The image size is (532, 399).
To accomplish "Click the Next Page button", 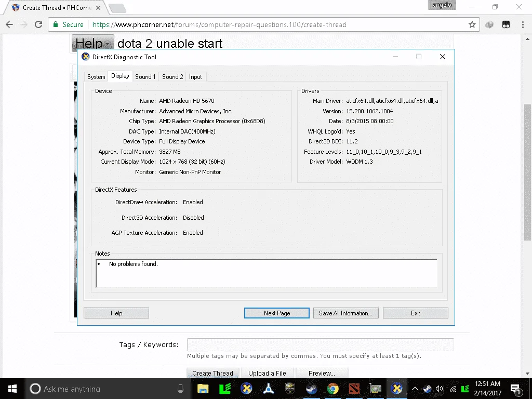I will point(277,313).
